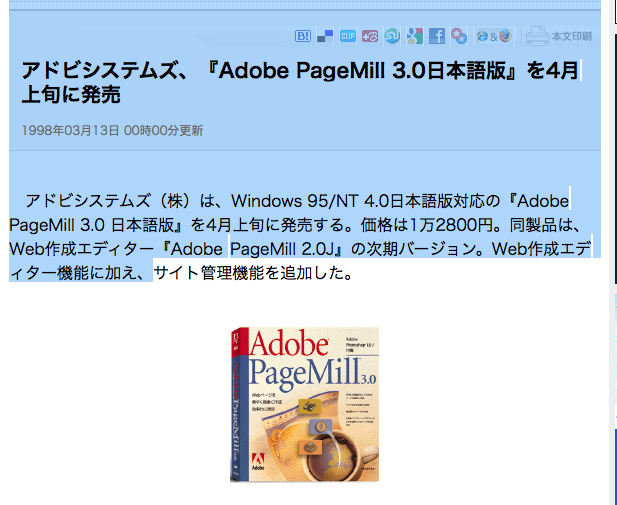The image size is (617, 505).
Task: Open the Adobe PageMill 3.0 box image
Action: coord(304,403)
